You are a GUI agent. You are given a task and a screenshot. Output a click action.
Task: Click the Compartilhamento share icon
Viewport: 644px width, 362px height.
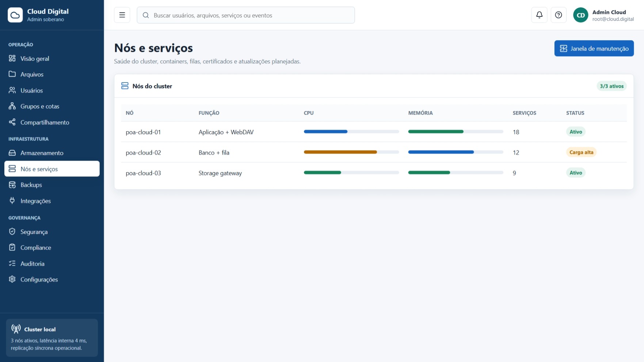[12, 122]
